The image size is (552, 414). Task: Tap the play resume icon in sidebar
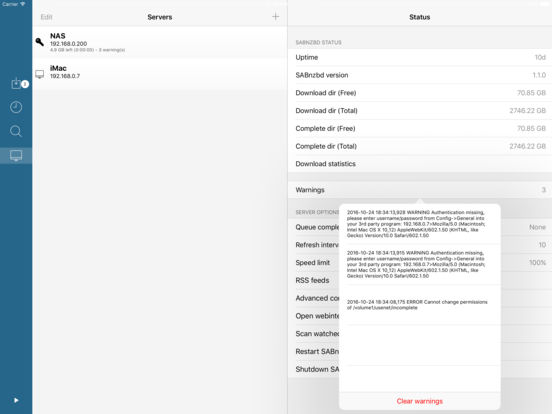(16, 400)
